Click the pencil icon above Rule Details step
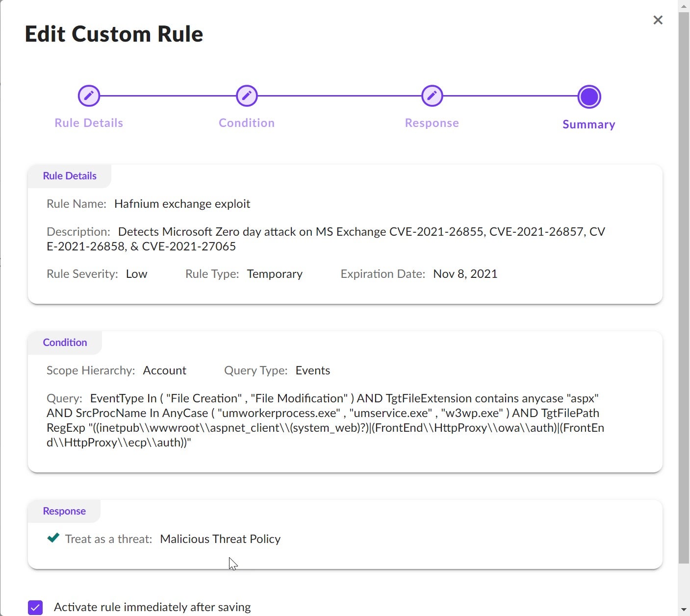 [x=89, y=96]
